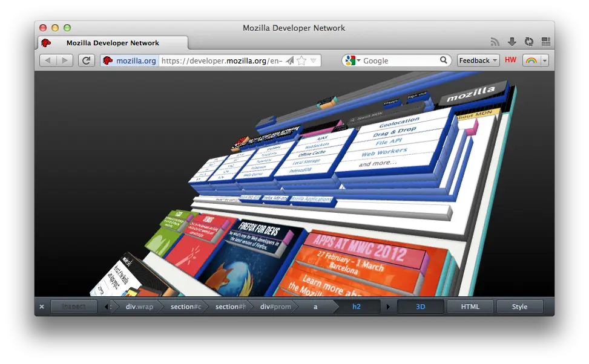The image size is (589, 364).
Task: Click the 'and more...' link in the 3D page
Action: pyautogui.click(x=377, y=164)
